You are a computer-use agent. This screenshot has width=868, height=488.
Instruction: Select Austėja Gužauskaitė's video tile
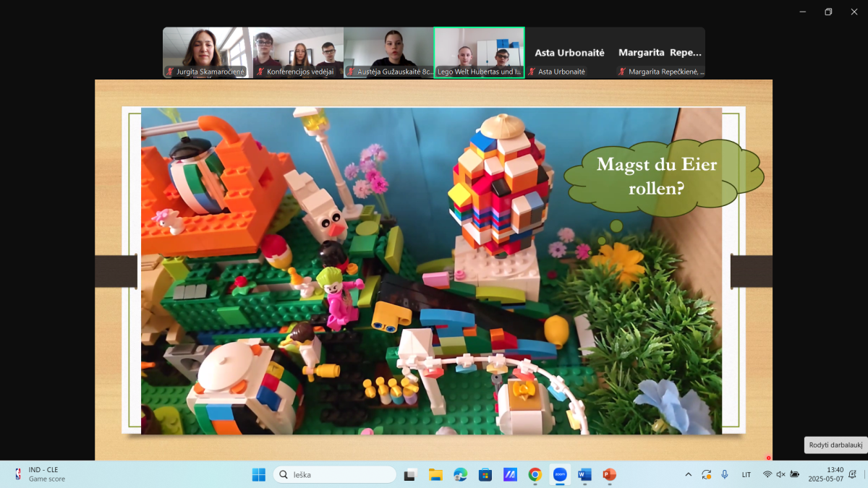(388, 52)
